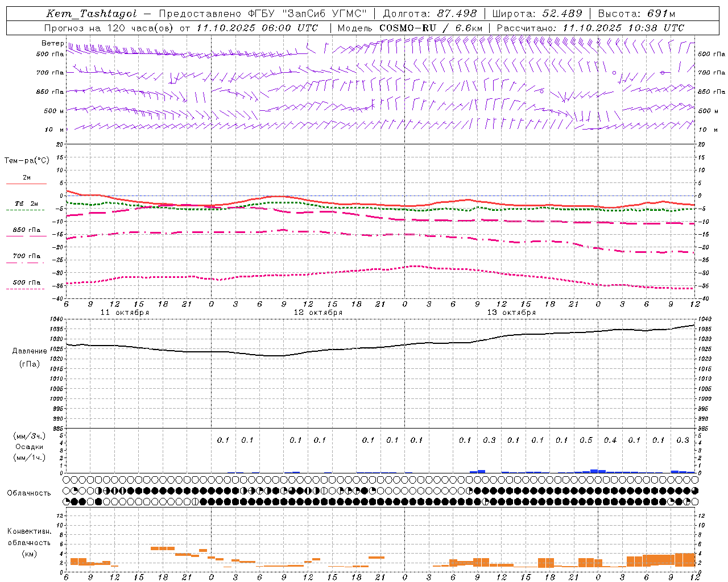This screenshot has width=728, height=582.
Task: Click the Рассчитано: 11.10.2025 10:38 UTC text
Action: point(590,28)
